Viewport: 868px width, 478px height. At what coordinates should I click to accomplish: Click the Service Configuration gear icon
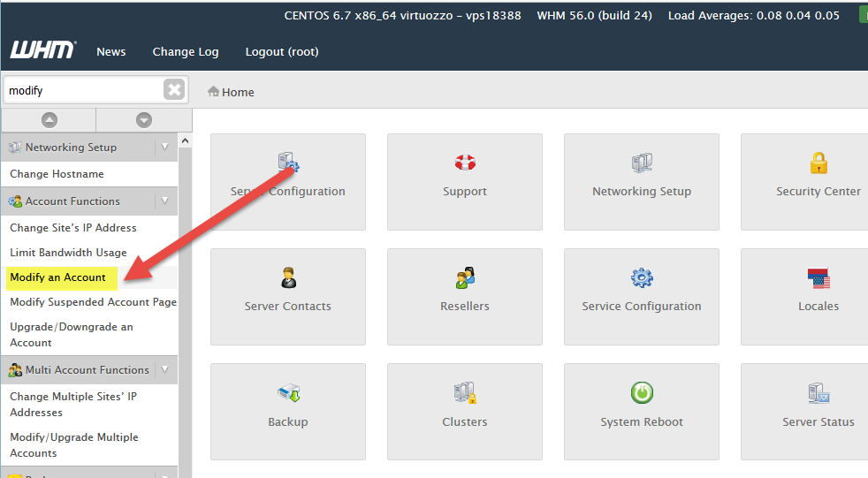click(642, 278)
